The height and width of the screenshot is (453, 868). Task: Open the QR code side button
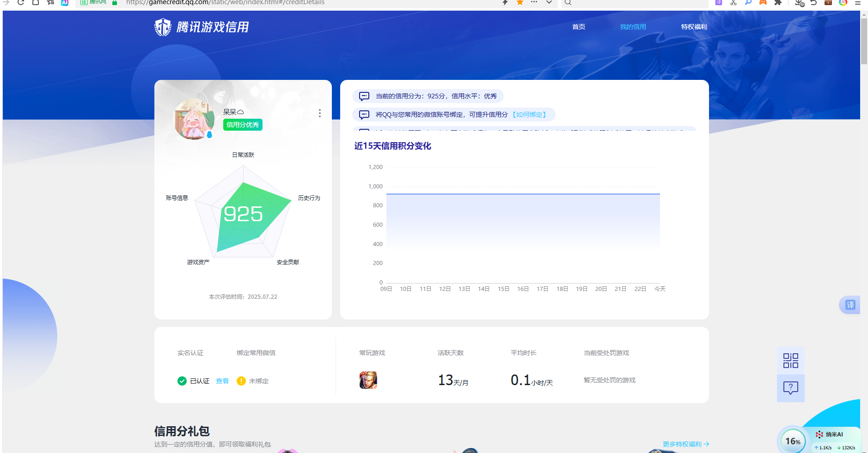point(791,361)
